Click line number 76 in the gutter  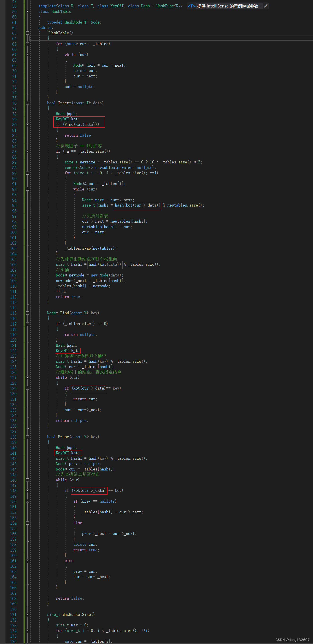(14, 103)
